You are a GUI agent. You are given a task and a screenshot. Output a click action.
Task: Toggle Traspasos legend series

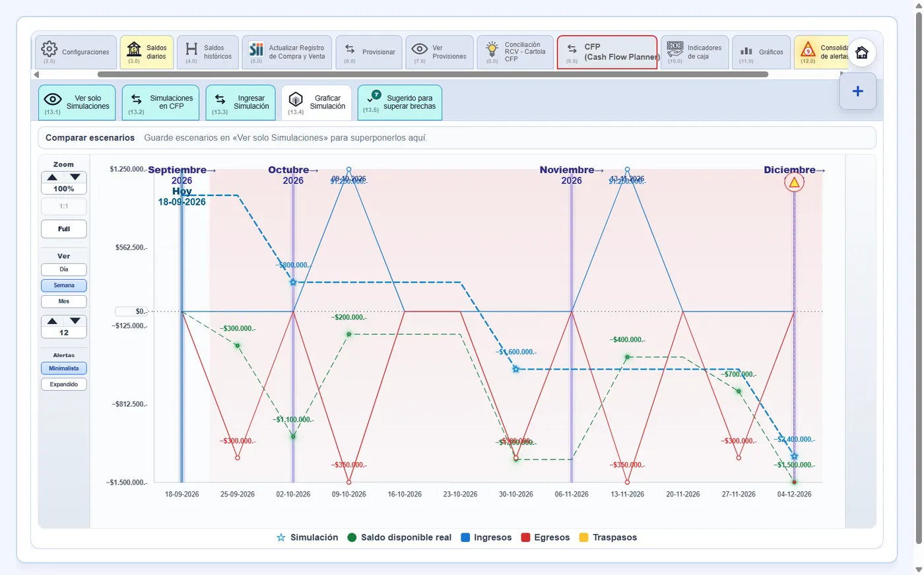click(608, 537)
